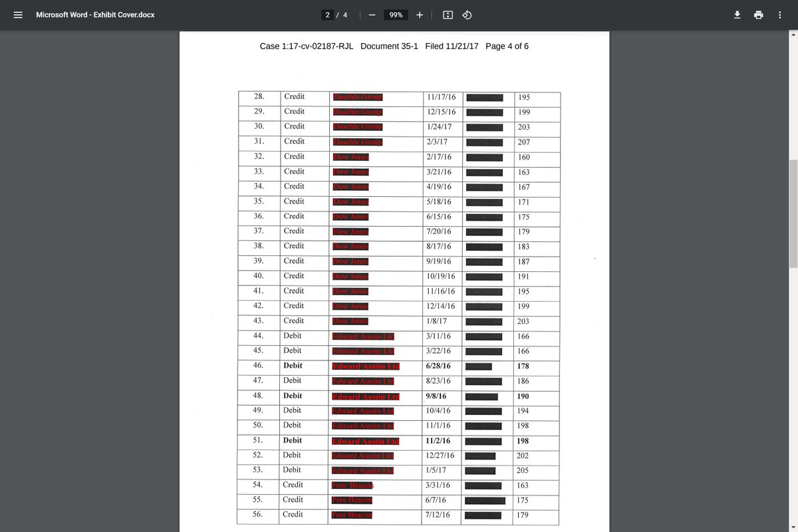Click the bold date 9/8/16
Screen dimensions: 798x532
pyautogui.click(x=437, y=396)
